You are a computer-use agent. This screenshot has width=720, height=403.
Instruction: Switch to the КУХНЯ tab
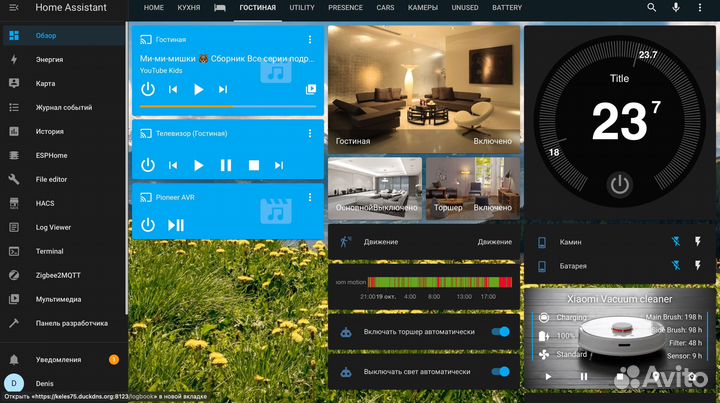(x=189, y=8)
